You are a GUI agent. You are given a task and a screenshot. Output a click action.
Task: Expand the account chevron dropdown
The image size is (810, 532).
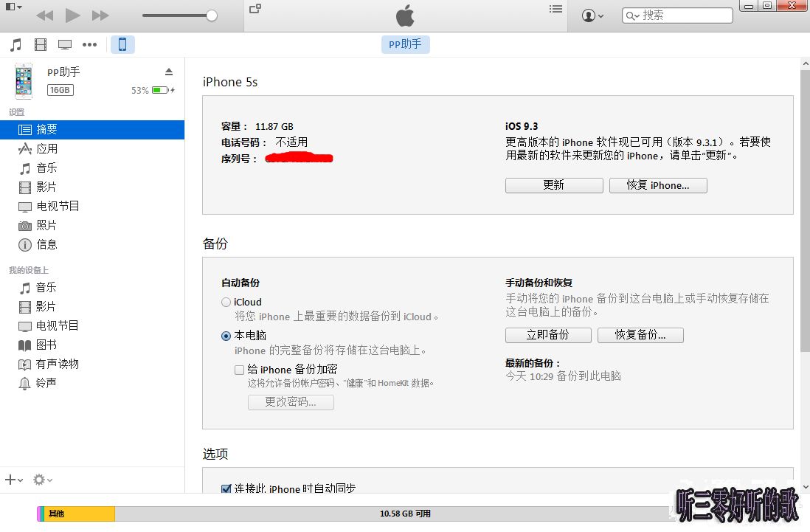pyautogui.click(x=600, y=15)
